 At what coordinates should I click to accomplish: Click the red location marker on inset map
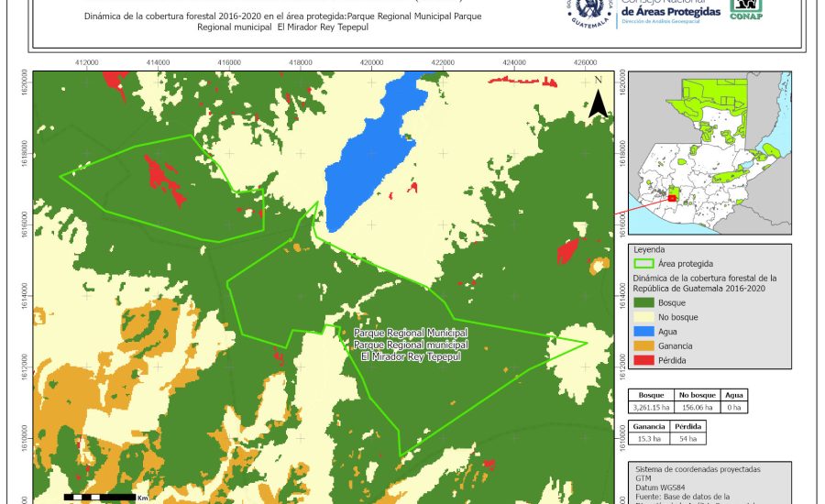(671, 197)
